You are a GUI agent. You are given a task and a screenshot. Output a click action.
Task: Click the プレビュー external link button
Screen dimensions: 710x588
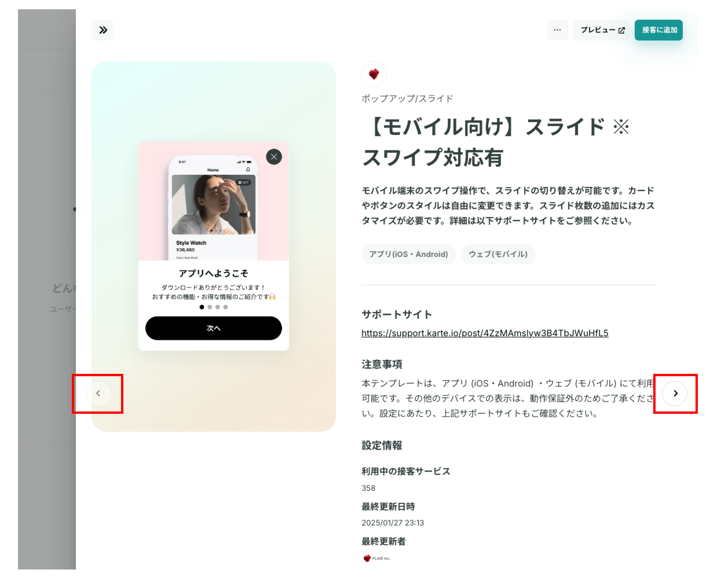pyautogui.click(x=601, y=30)
